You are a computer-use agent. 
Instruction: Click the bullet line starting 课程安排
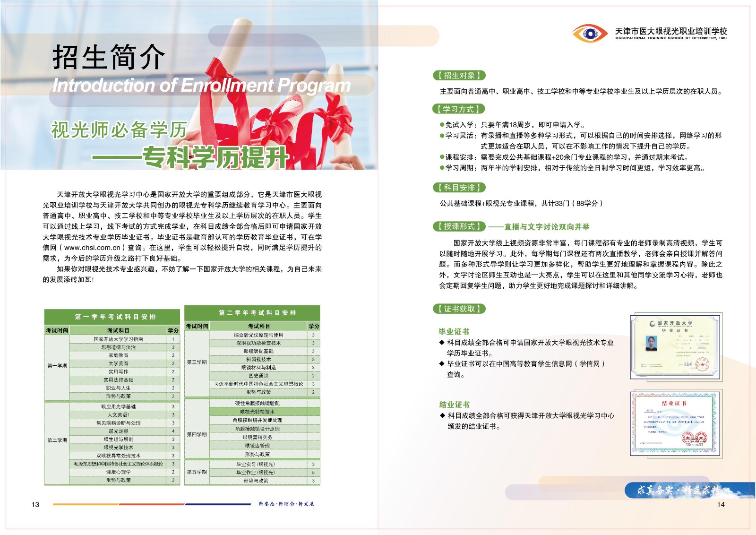[564, 157]
